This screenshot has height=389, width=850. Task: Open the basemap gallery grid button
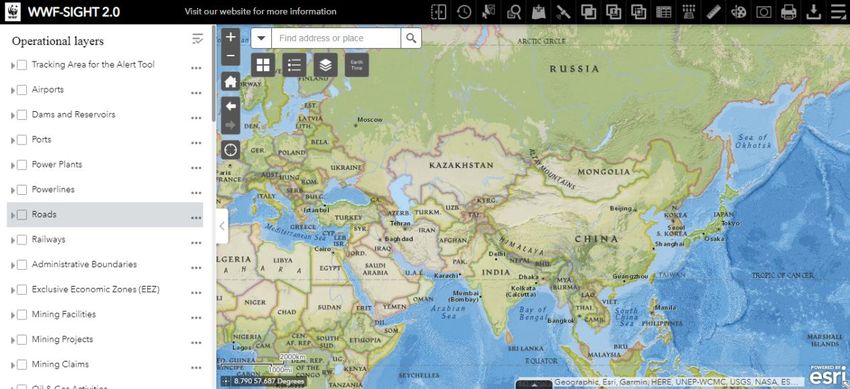263,65
